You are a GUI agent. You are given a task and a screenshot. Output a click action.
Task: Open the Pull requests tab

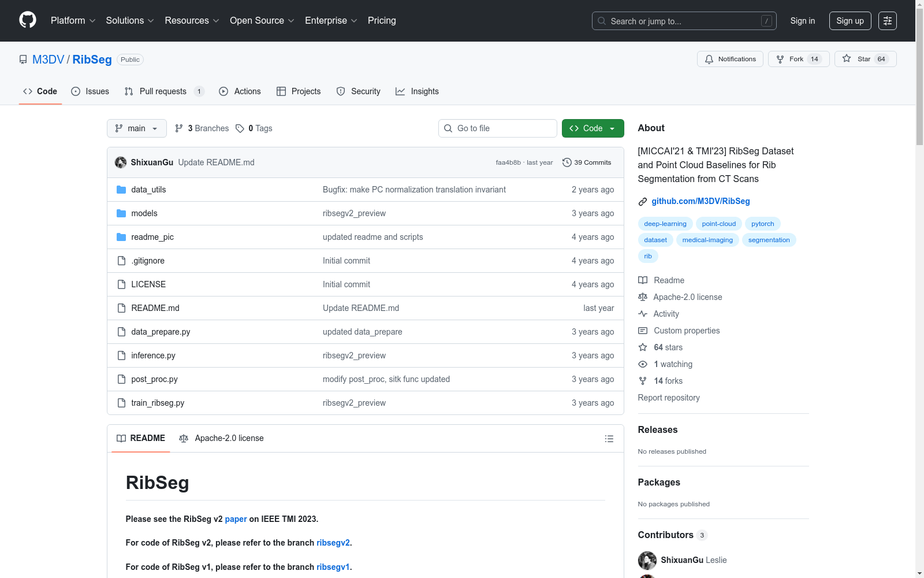(165, 91)
